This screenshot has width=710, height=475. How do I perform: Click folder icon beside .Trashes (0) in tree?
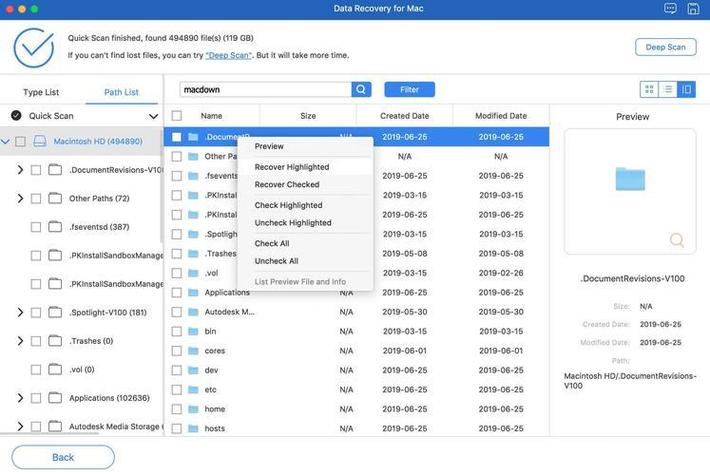[x=55, y=341]
